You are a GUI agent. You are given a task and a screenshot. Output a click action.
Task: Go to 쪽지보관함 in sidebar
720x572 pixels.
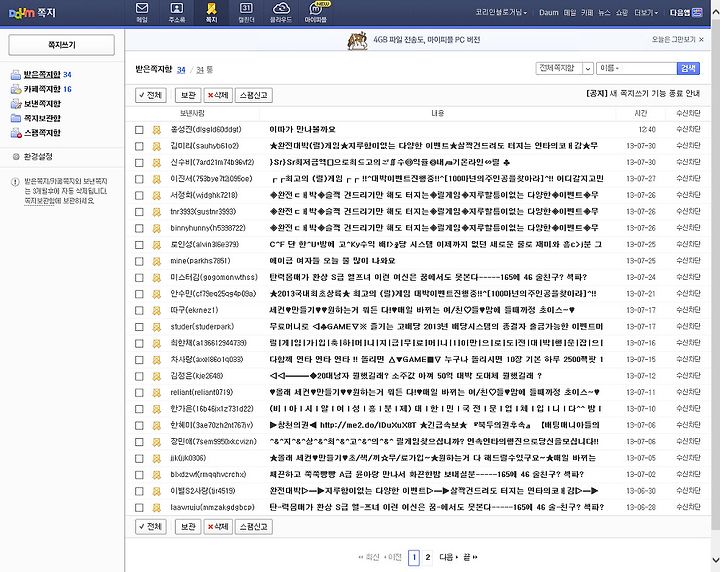coord(42,118)
